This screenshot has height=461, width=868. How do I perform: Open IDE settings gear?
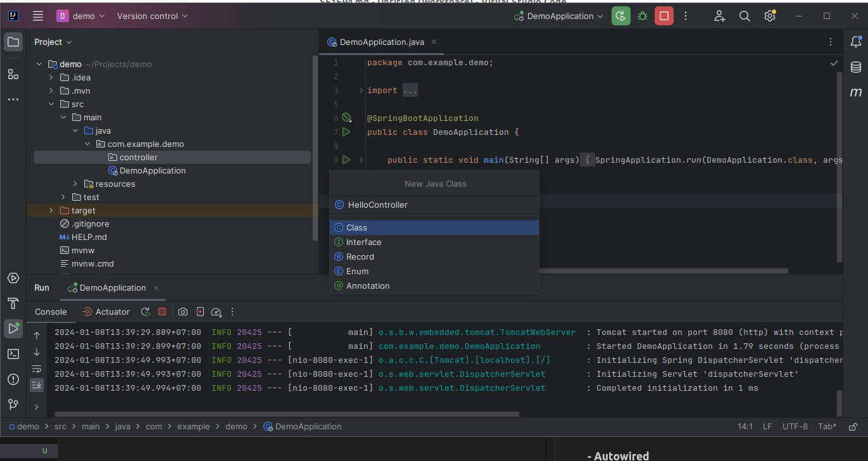770,16
